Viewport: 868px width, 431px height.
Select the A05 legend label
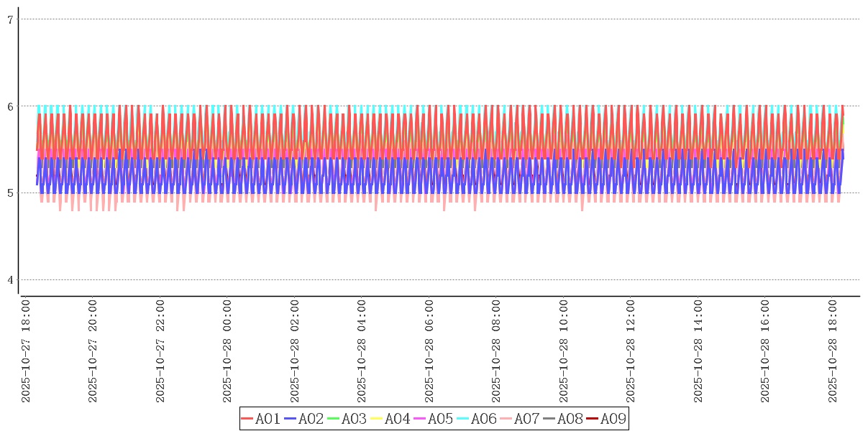[440, 419]
